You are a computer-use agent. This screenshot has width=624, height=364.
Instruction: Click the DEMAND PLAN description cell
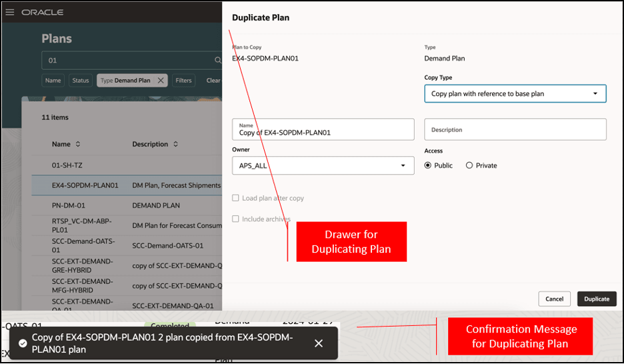click(x=156, y=205)
